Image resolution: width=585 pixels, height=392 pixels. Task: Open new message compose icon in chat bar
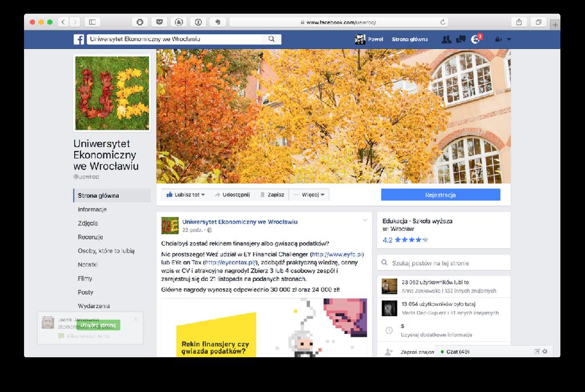pyautogui.click(x=537, y=351)
